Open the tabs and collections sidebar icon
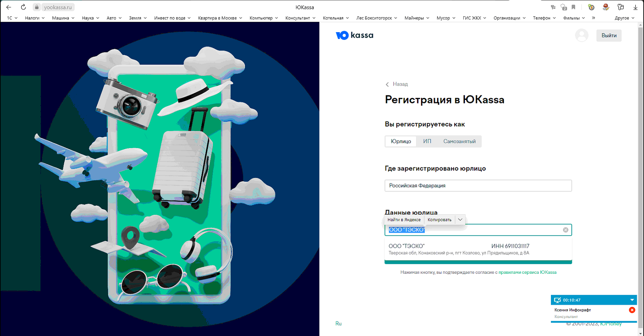Viewport: 644px width, 336px height. click(x=621, y=7)
